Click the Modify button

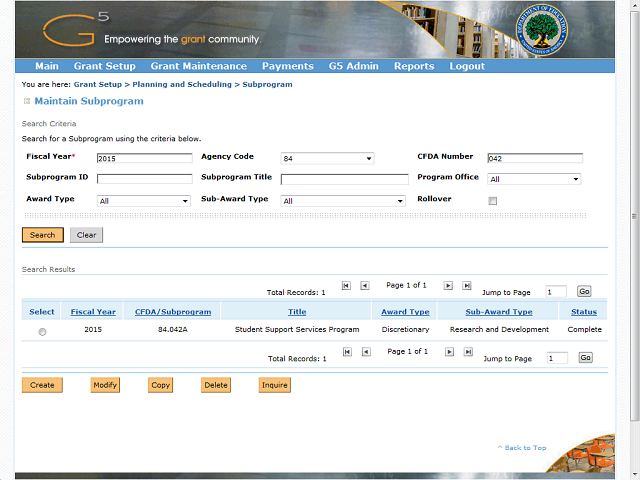click(x=104, y=385)
